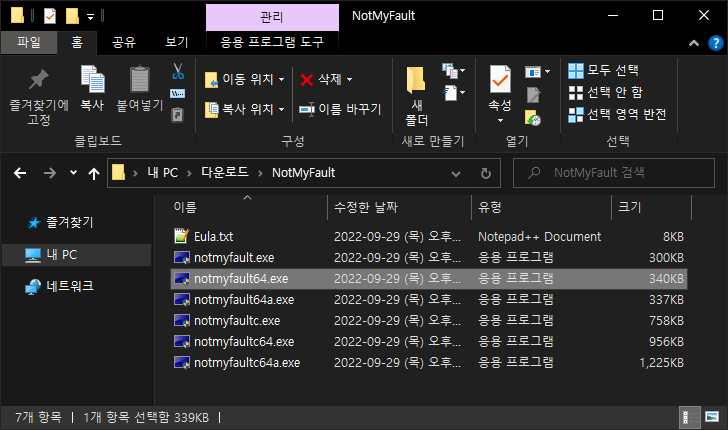Click Select none (선택 안 함)
This screenshot has width=728, height=430.
click(x=605, y=92)
